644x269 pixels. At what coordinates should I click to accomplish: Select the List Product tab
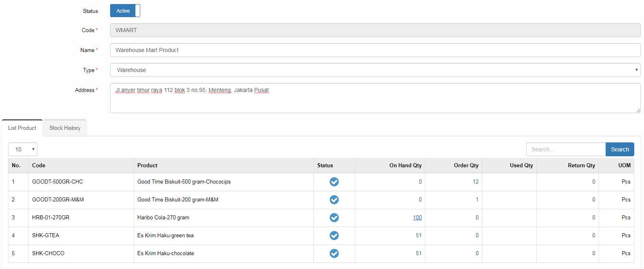[22, 128]
